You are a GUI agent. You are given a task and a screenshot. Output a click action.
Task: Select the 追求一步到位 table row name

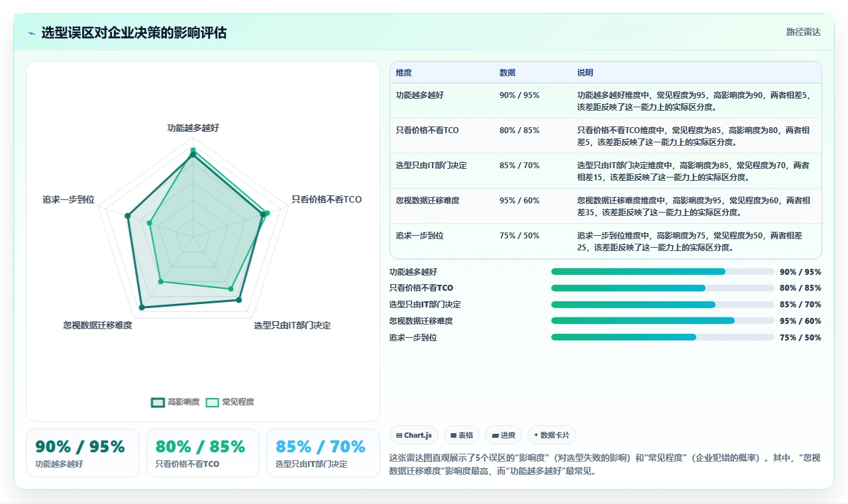(x=420, y=236)
